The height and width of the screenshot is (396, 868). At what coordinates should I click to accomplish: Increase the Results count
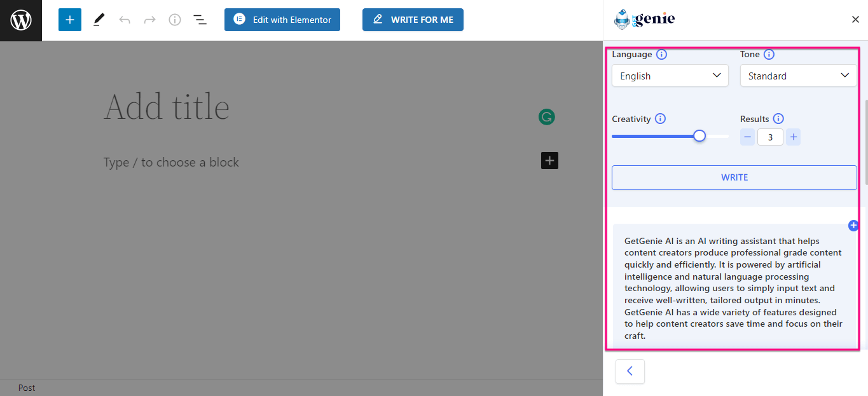(x=793, y=137)
